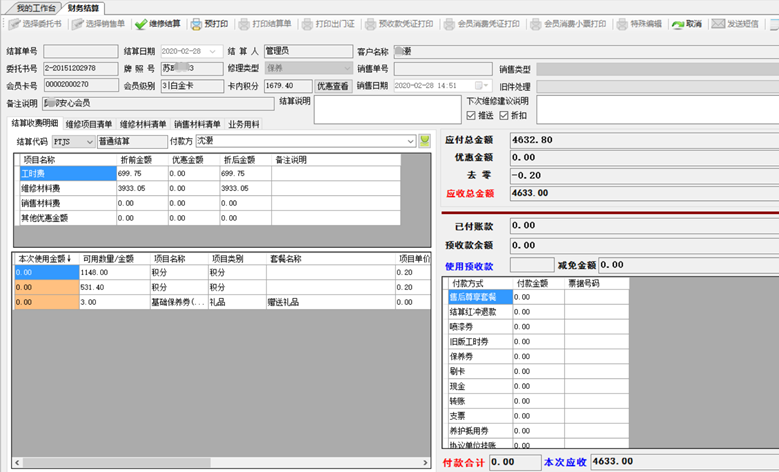Open the 维修项目清单 tab
Image resolution: width=779 pixels, height=472 pixels.
tap(89, 124)
